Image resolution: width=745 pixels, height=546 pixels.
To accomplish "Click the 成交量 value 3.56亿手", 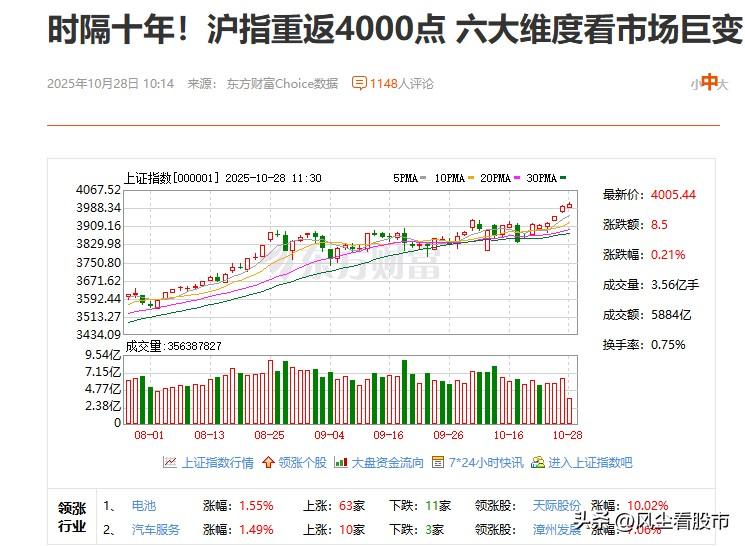I will pyautogui.click(x=675, y=285).
